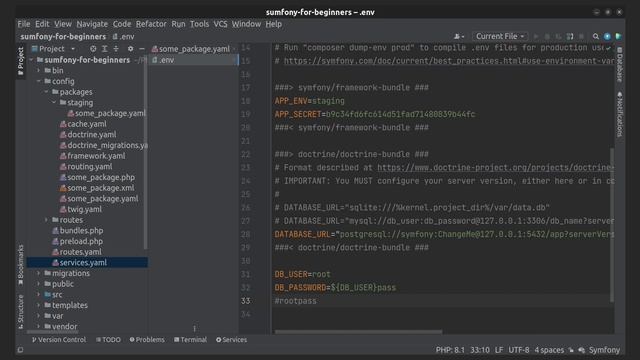Click the editor vertical scrollbar
This screenshot has width=640, height=360.
coord(612,225)
